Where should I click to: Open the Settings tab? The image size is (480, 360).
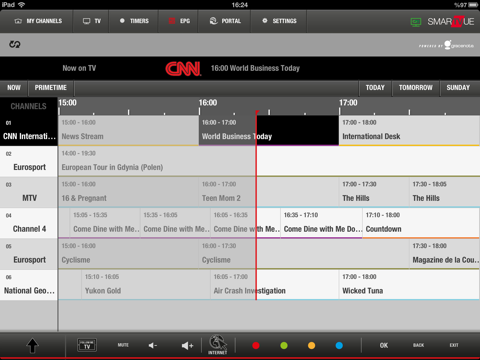(x=279, y=21)
